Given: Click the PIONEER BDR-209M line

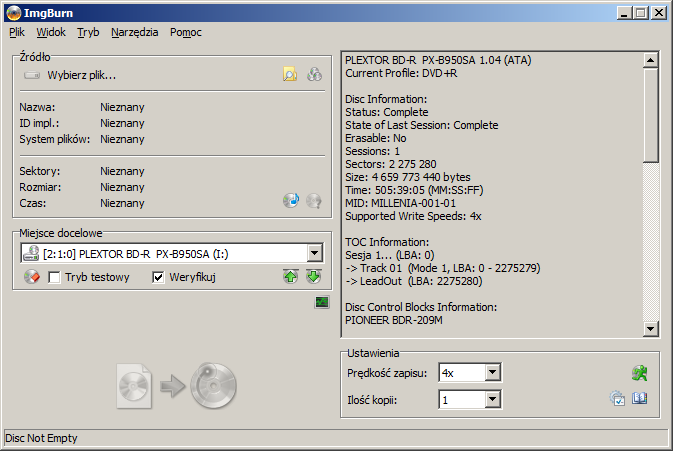Looking at the screenshot, I should (x=394, y=320).
